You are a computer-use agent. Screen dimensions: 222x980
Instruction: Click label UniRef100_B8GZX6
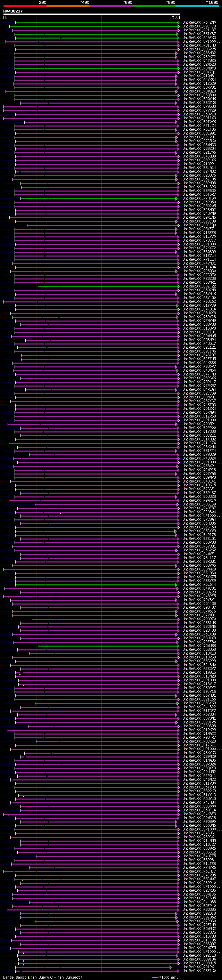tap(199, 103)
